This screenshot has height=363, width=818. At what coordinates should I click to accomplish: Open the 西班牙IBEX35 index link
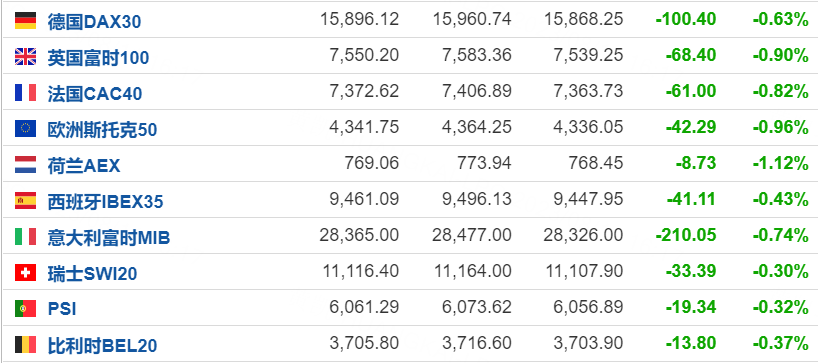pyautogui.click(x=105, y=201)
